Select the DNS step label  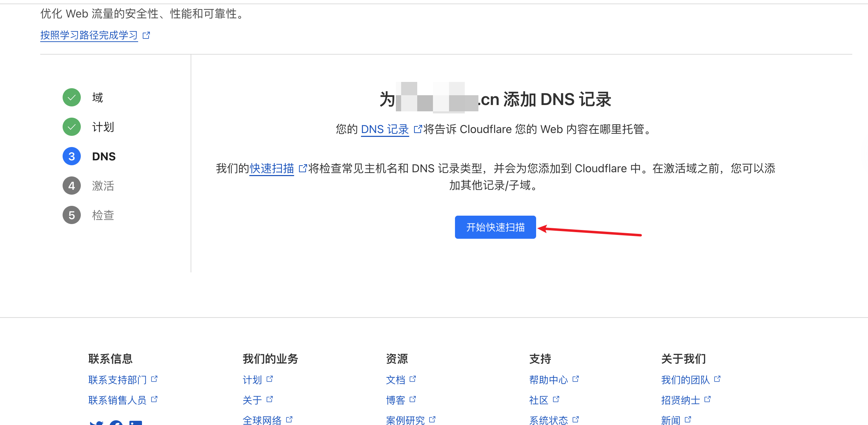[104, 156]
